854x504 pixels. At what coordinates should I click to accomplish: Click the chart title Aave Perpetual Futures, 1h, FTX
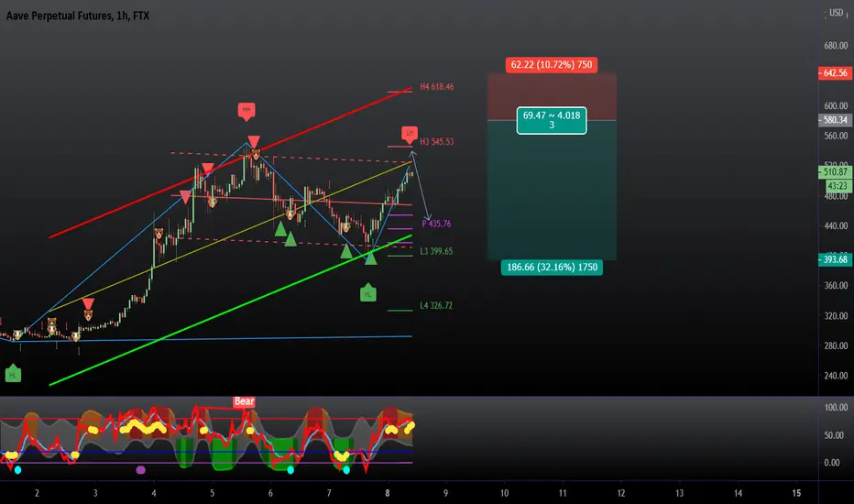[x=77, y=16]
